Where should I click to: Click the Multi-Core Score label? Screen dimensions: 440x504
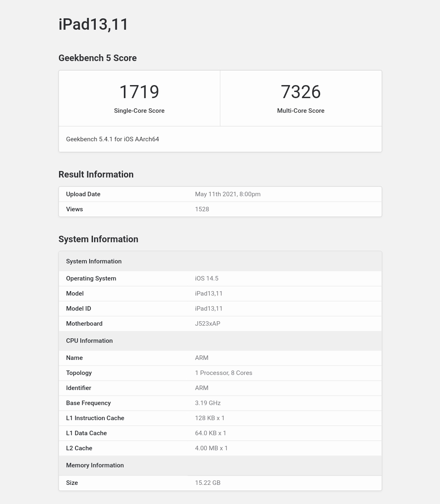[301, 111]
